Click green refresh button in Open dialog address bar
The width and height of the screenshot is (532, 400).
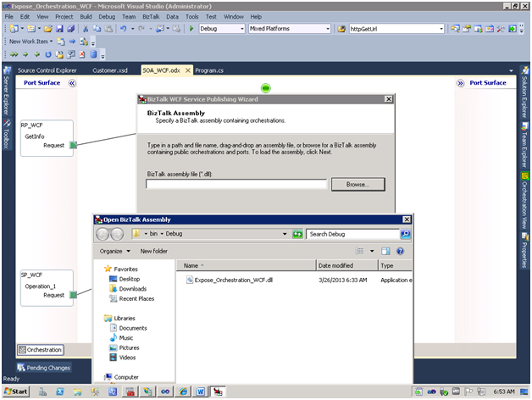click(x=297, y=234)
